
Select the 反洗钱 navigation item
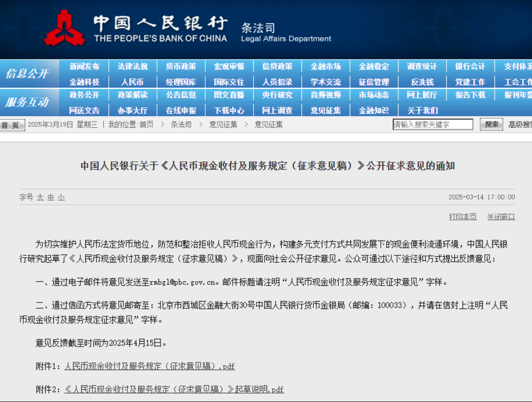pyautogui.click(x=422, y=82)
